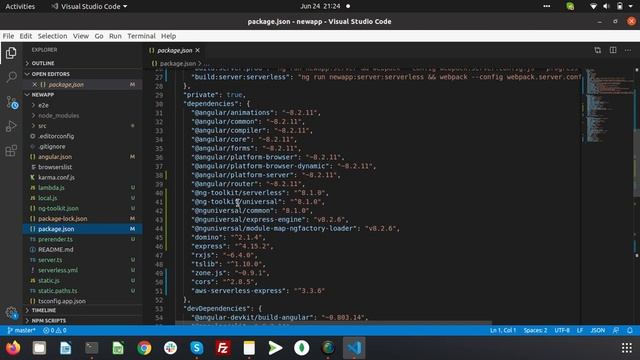Open the Edit menu
Image resolution: width=640 pixels, height=360 pixels.
25,36
